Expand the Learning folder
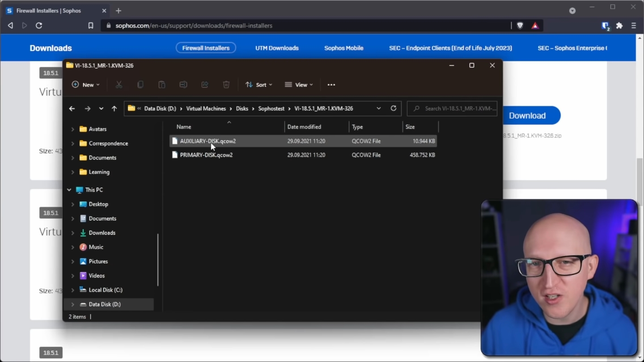The width and height of the screenshot is (644, 362). point(73,172)
